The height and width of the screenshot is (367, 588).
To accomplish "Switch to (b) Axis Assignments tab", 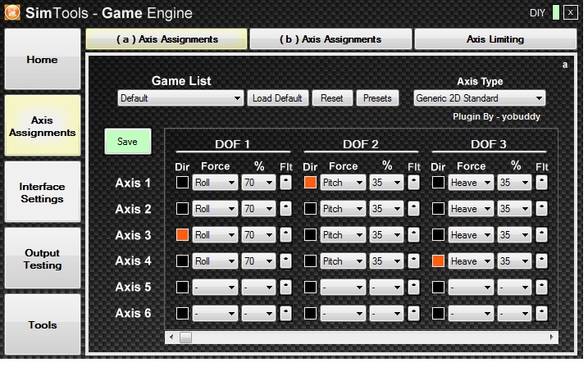I will point(330,39).
